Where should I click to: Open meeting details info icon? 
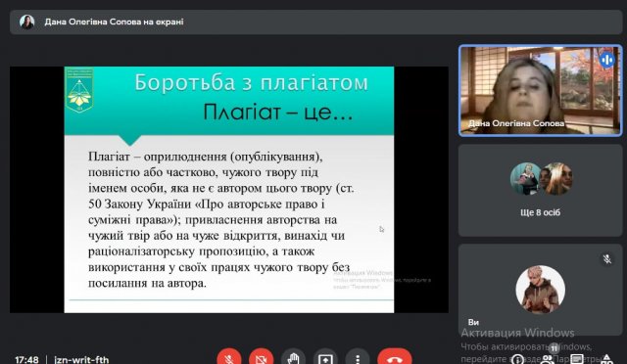tap(517, 359)
